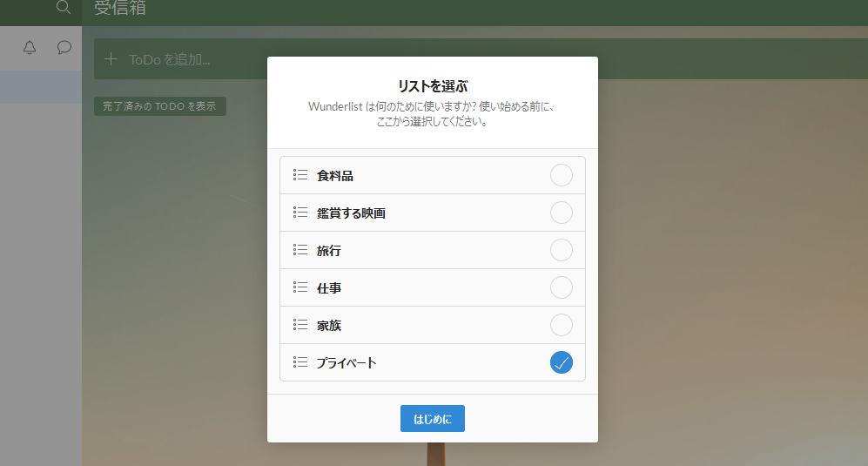Click the 食料品 label
The height and width of the screenshot is (466, 868).
click(335, 176)
